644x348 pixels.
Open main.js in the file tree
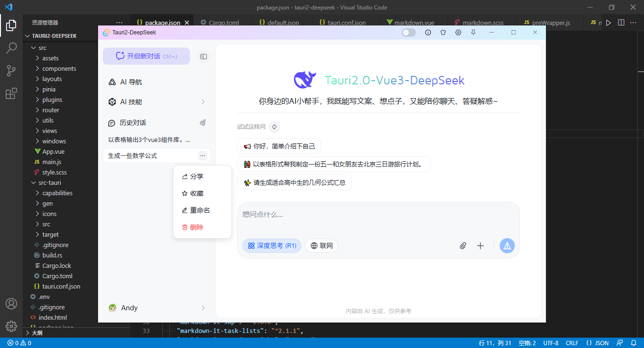[52, 162]
